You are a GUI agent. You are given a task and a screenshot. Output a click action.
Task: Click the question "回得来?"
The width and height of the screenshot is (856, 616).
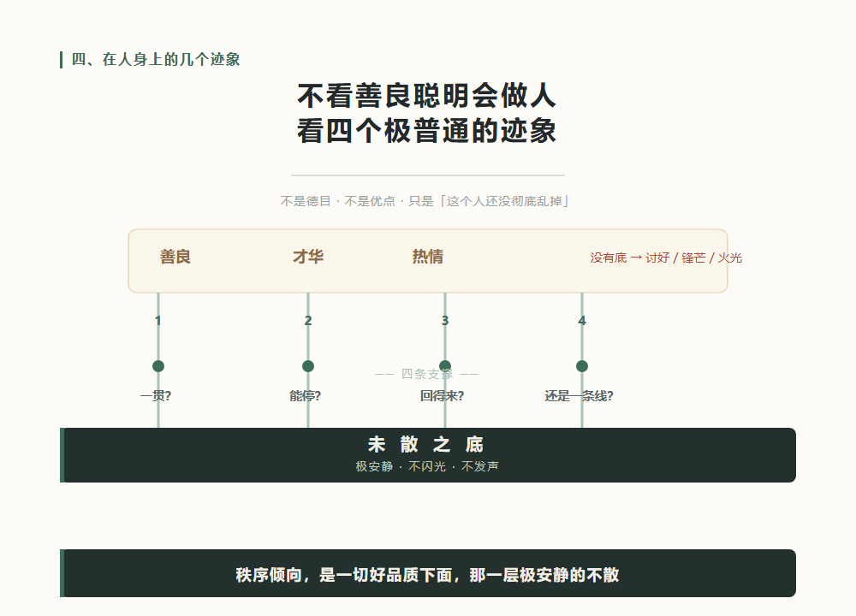point(443,396)
